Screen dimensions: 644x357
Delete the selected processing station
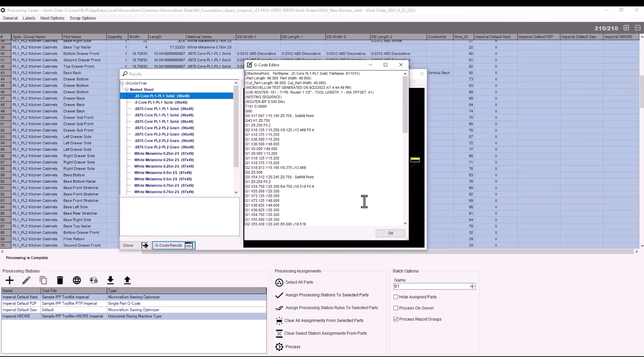[x=60, y=280]
